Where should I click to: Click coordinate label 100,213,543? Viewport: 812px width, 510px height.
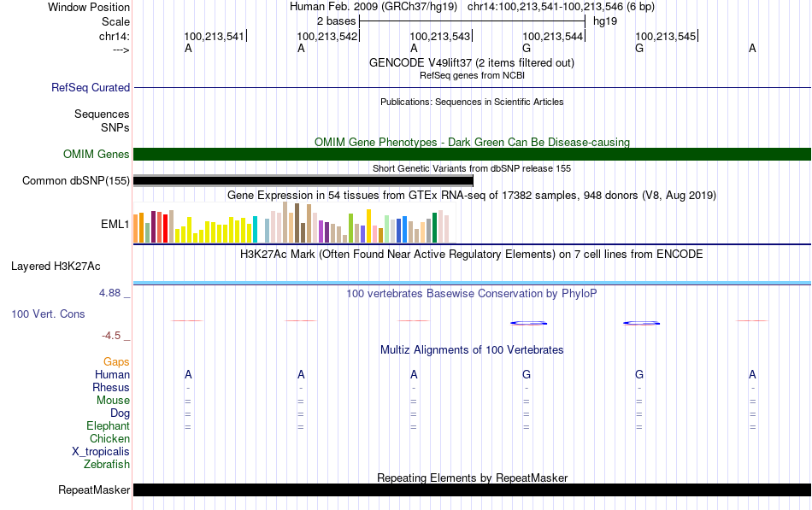(x=439, y=36)
